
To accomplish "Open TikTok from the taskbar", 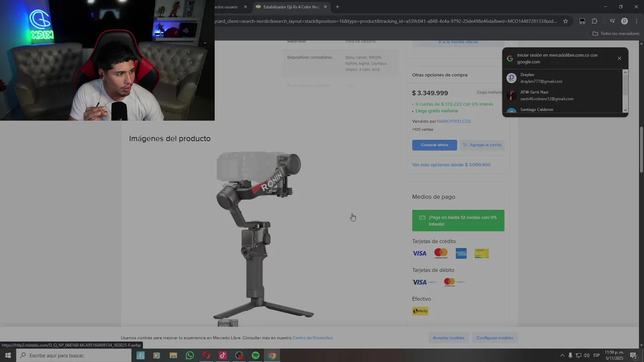I will (222, 355).
